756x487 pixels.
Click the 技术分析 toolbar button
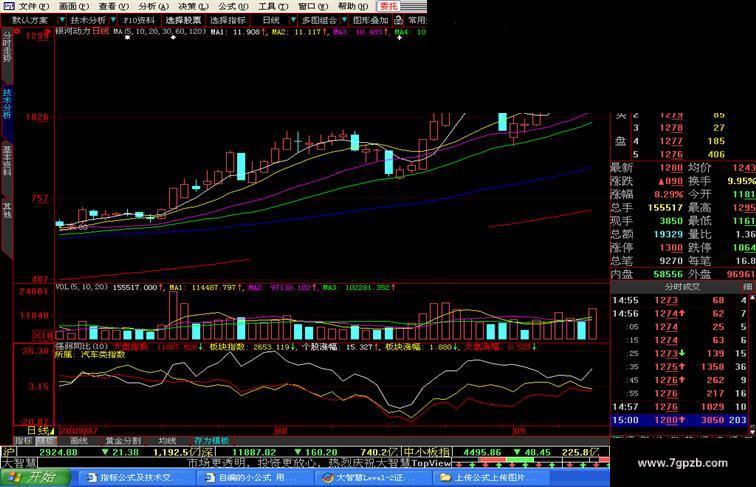(88, 20)
